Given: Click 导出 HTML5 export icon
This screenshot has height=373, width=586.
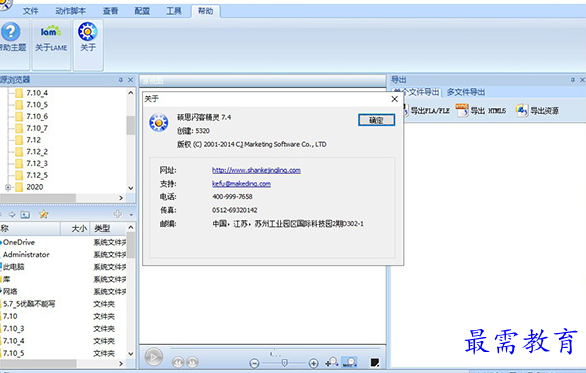Looking at the screenshot, I should tap(481, 111).
